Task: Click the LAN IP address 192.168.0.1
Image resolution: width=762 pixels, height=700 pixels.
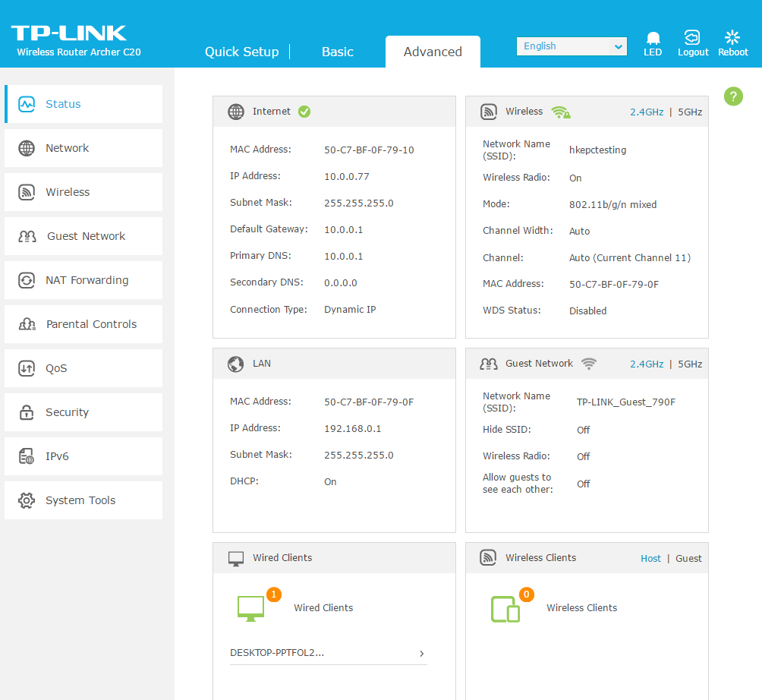Action: click(x=353, y=429)
